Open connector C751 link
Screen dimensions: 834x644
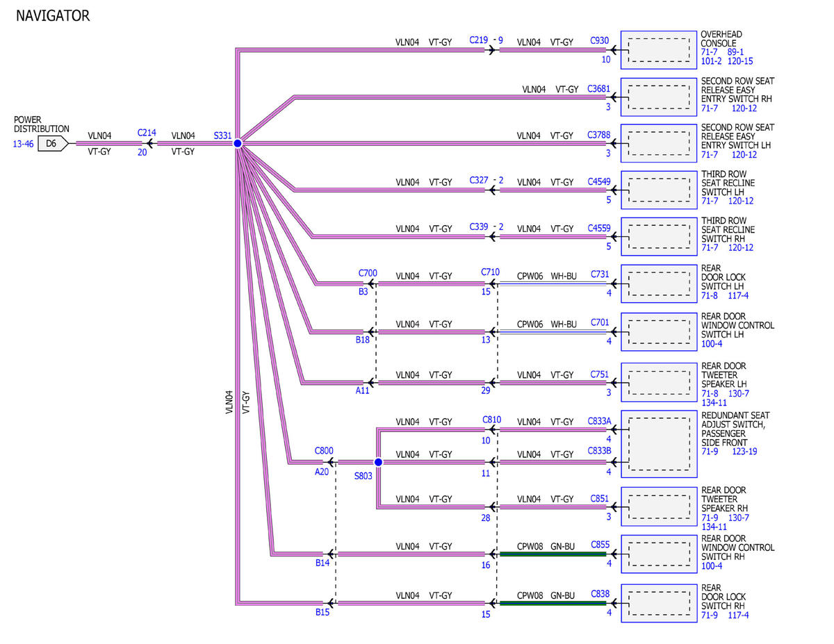(600, 374)
